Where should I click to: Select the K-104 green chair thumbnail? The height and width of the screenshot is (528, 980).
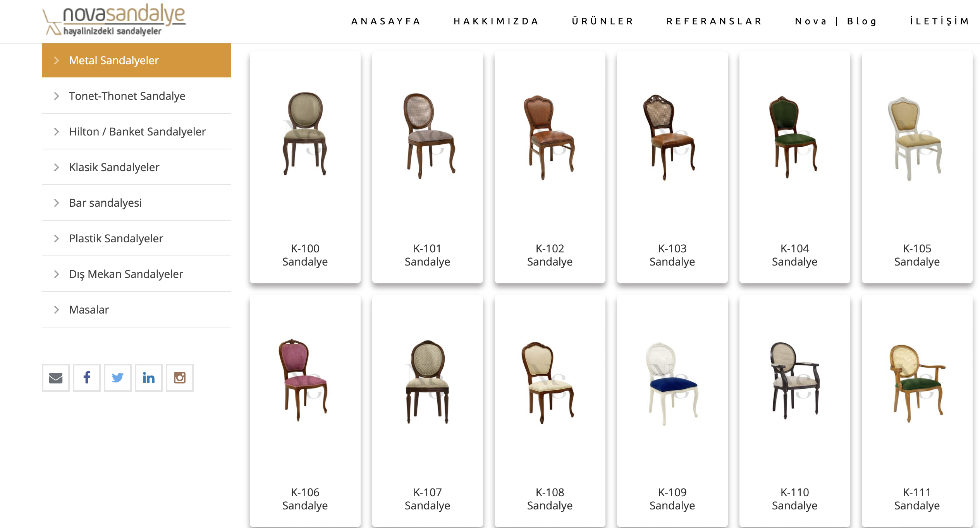coord(793,137)
